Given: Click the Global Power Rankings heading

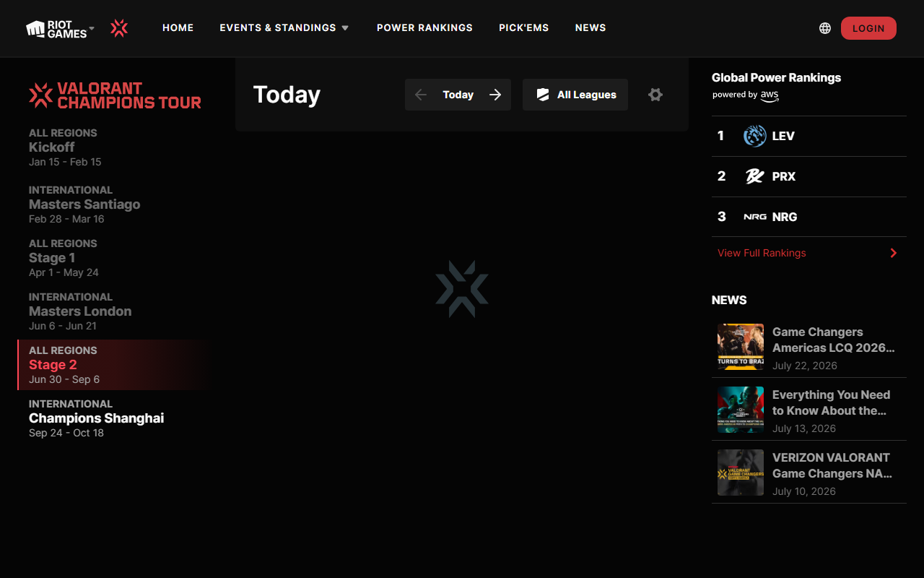Looking at the screenshot, I should pyautogui.click(x=777, y=77).
